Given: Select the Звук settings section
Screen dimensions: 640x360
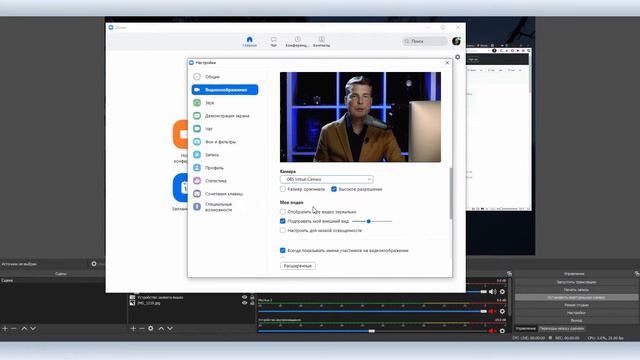Looking at the screenshot, I should click(x=224, y=103).
